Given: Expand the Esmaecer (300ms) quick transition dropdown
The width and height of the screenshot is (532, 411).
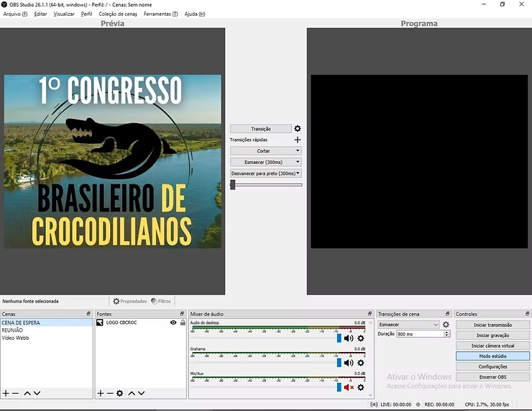Looking at the screenshot, I should [x=298, y=162].
